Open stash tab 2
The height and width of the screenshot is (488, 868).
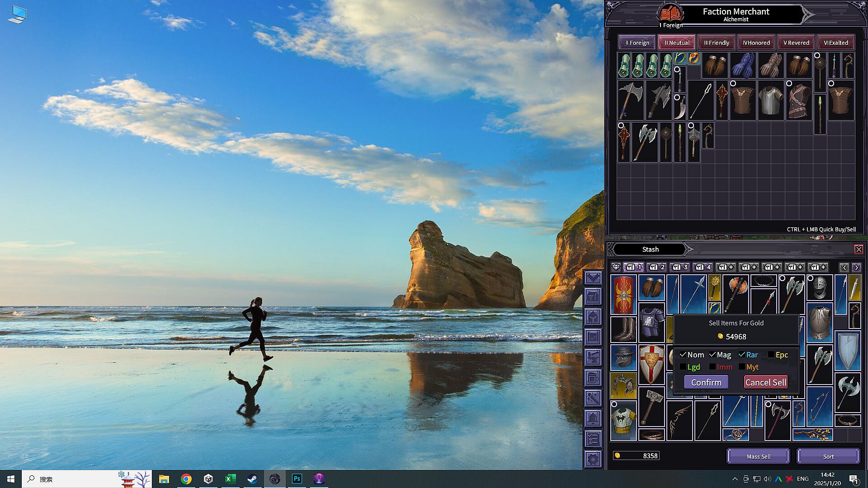pyautogui.click(x=656, y=267)
